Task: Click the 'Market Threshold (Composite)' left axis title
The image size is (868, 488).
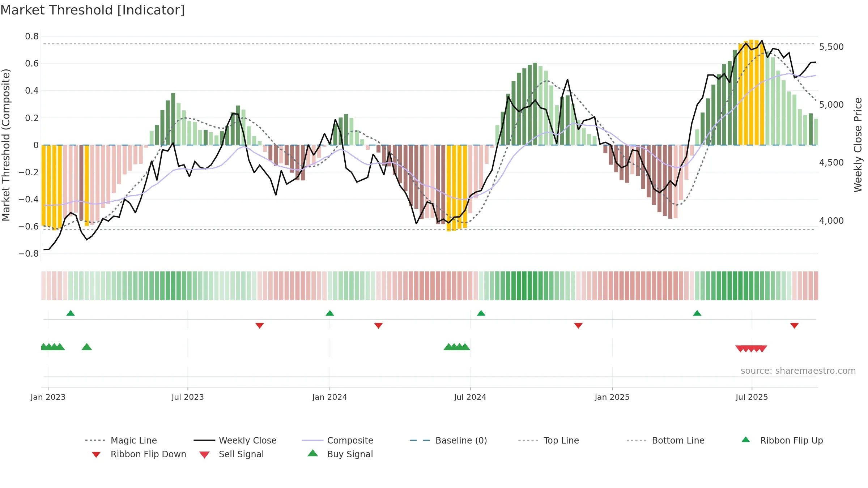Action: tap(6, 145)
